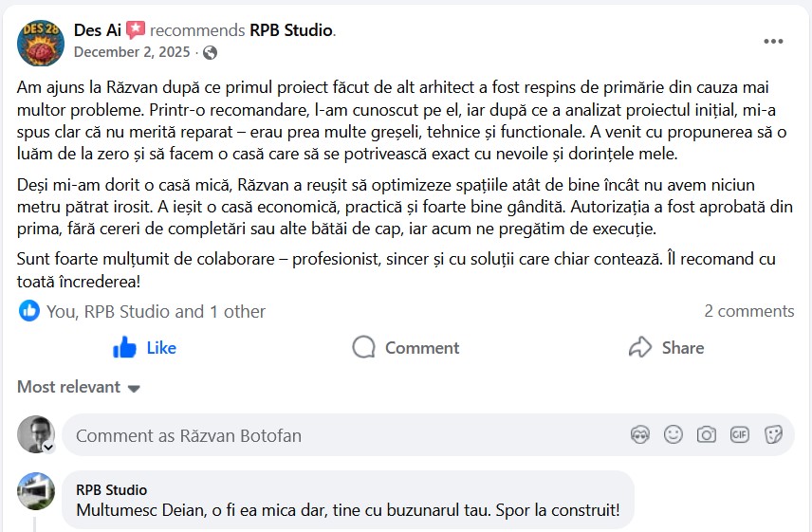Open the post options three-dot menu
This screenshot has width=812, height=532.
click(773, 42)
